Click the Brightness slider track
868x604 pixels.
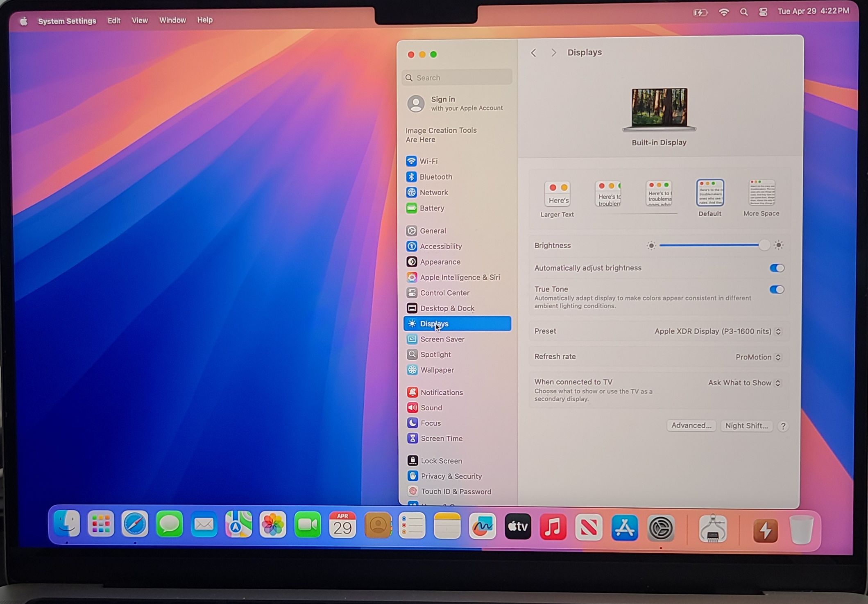pos(709,246)
